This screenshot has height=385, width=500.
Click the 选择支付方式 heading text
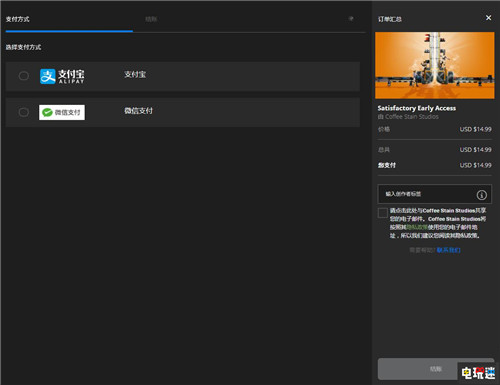[23, 47]
